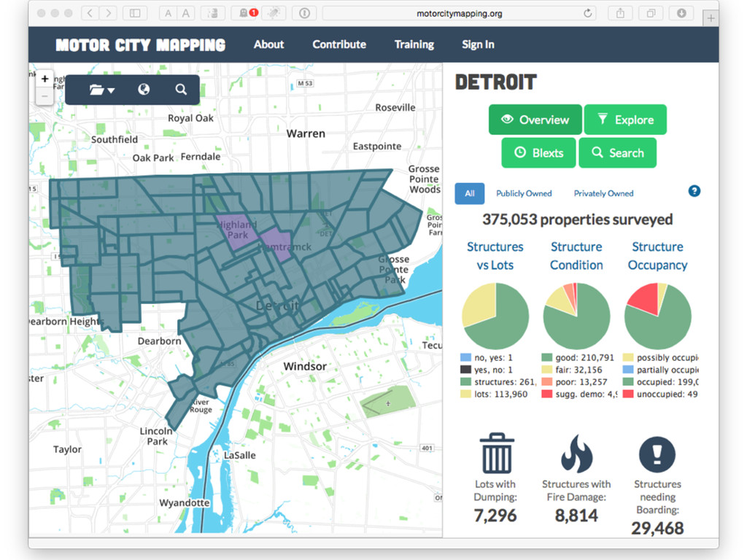Viewport: 747px width, 560px height.
Task: Open the Explore filter view
Action: click(x=625, y=120)
